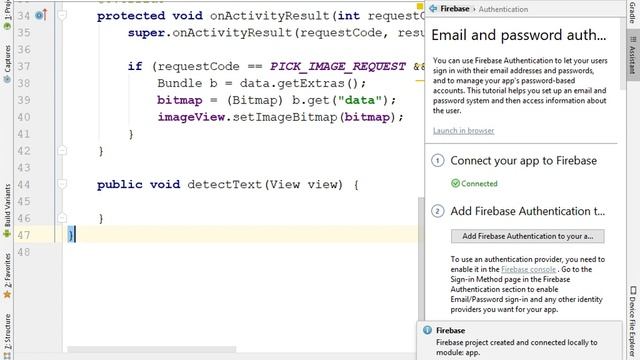Open the Favorites tool window tab
The image size is (640, 360).
(7, 276)
